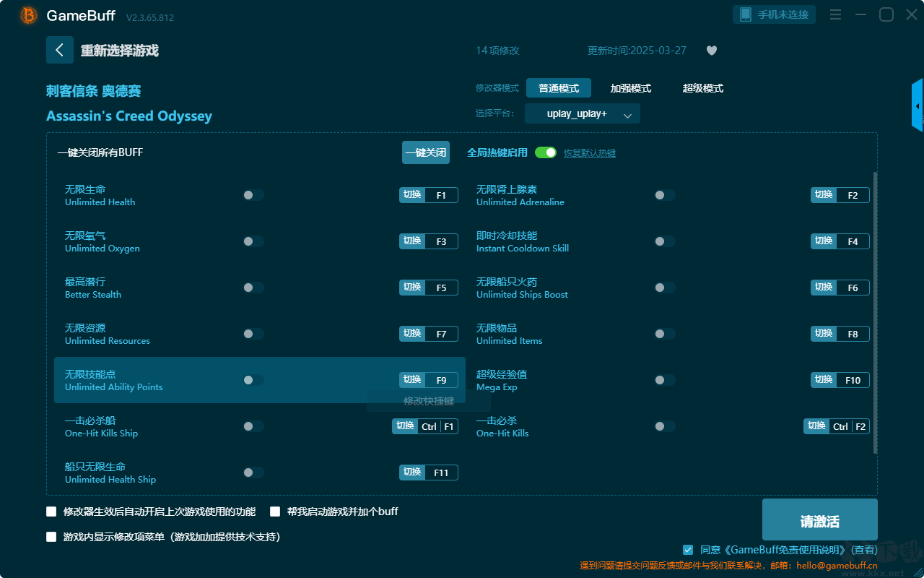Image resolution: width=924 pixels, height=578 pixels.
Task: Click the F10 hotkey button for Mega Exp
Action: pyautogui.click(x=840, y=380)
